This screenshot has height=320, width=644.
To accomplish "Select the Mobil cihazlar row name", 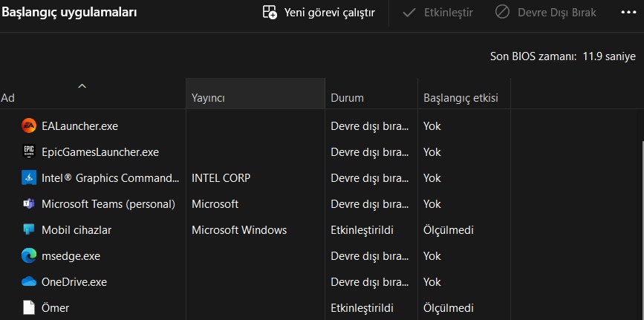I will click(x=77, y=230).
